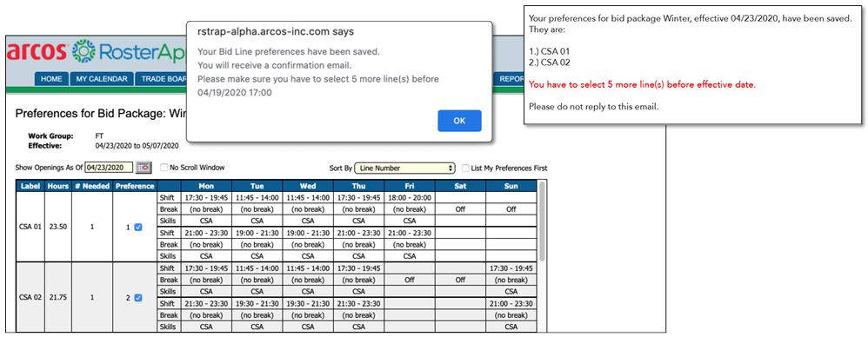This screenshot has height=337, width=868.
Task: Click the arcos RosterApps logo
Action: pos(97,52)
